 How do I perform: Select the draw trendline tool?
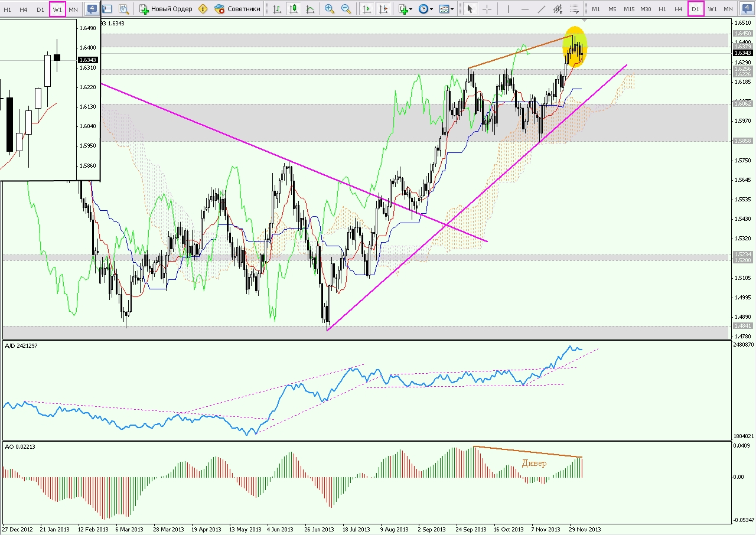coord(541,9)
